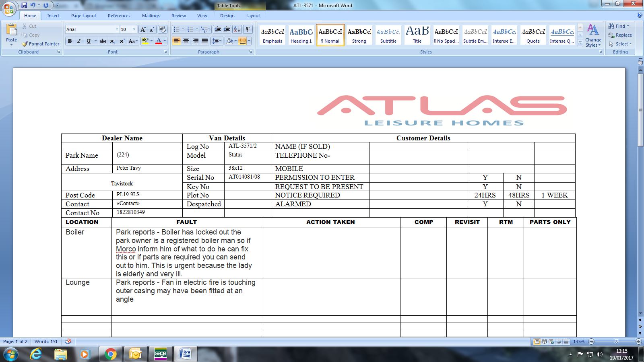Click the 135% zoom level indicator
The height and width of the screenshot is (362, 644).
(579, 341)
